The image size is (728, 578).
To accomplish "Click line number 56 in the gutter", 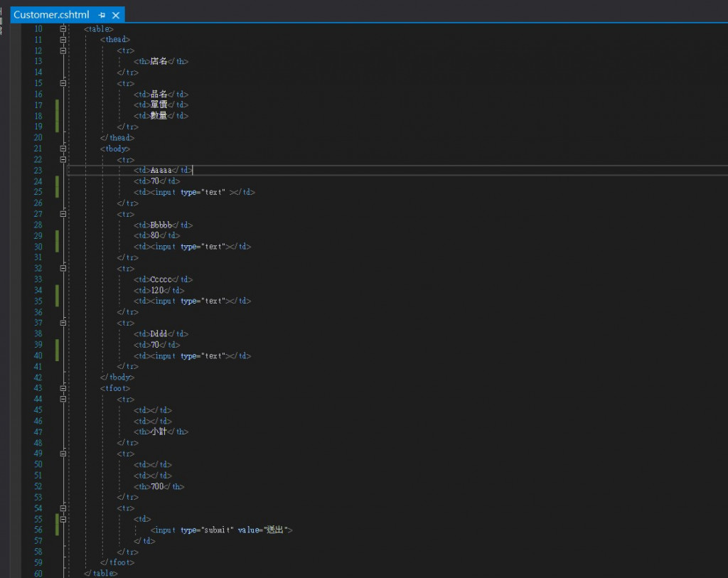I will coord(38,530).
